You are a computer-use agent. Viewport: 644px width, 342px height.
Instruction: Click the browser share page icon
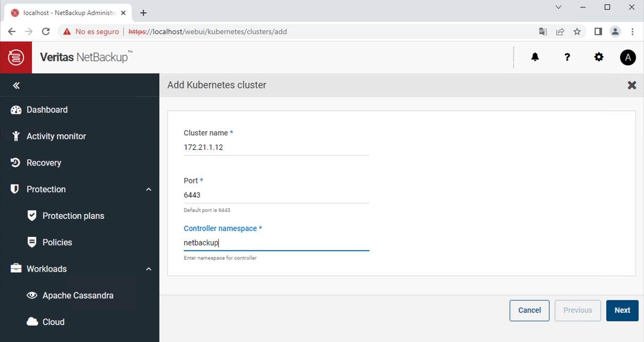point(560,31)
